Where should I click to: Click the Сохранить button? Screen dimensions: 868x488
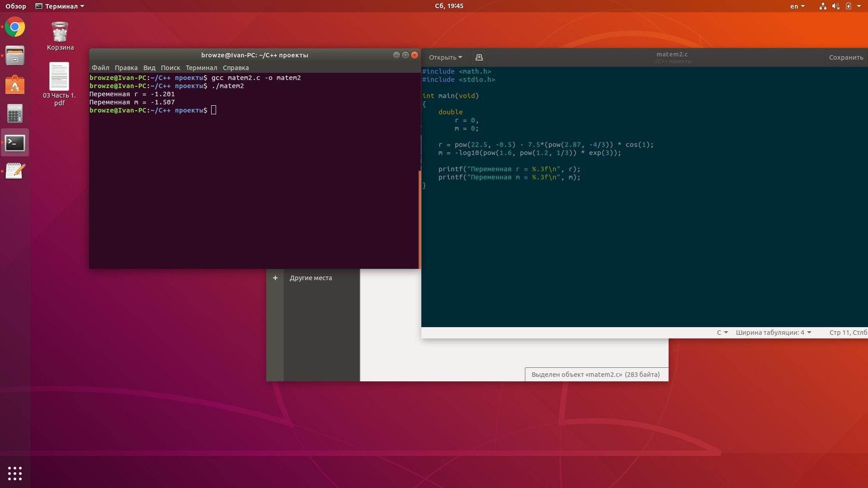(845, 57)
